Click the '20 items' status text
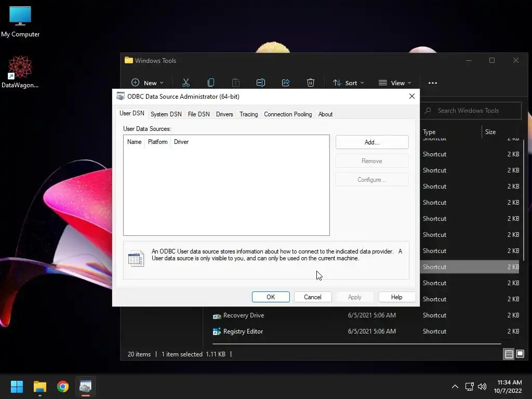This screenshot has height=399, width=532. [139, 354]
